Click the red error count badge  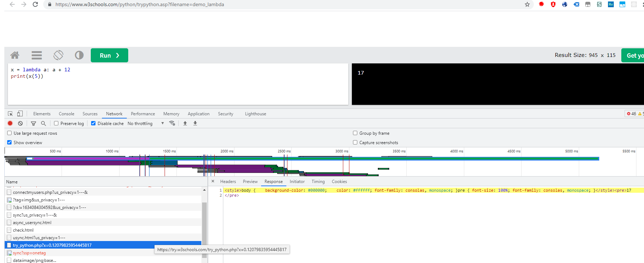coord(631,113)
